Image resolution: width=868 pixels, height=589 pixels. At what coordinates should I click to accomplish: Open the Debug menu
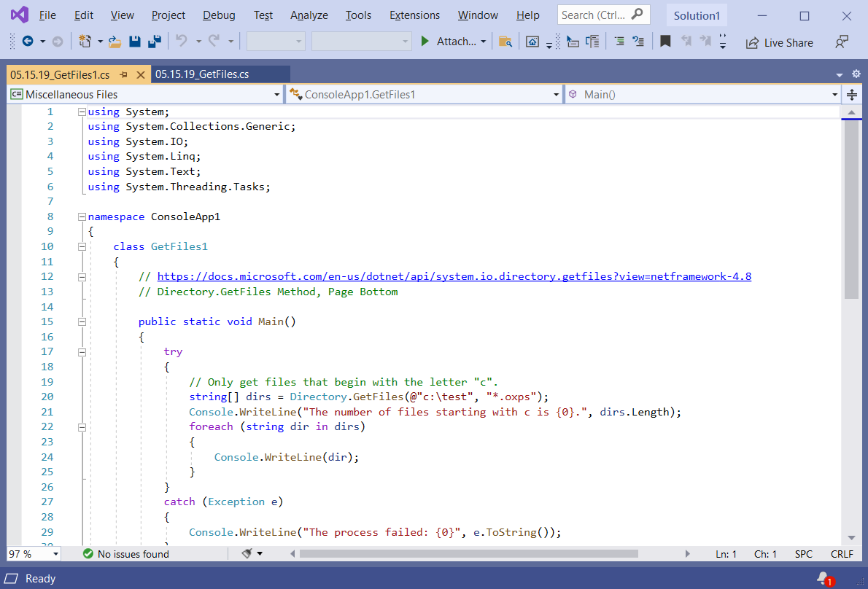(219, 15)
